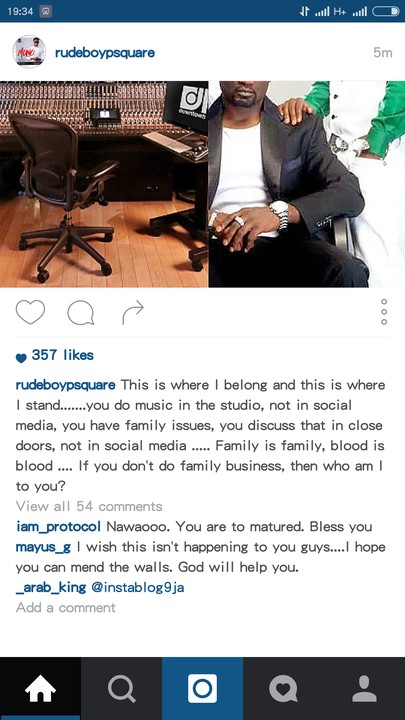Open the three-dot post options menu
The image size is (405, 720).
click(384, 312)
